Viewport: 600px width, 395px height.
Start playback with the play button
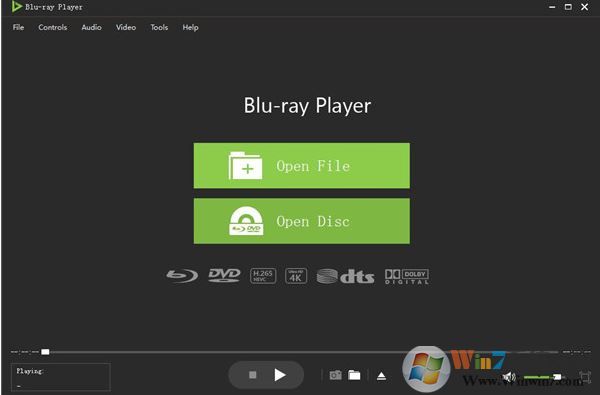[280, 375]
